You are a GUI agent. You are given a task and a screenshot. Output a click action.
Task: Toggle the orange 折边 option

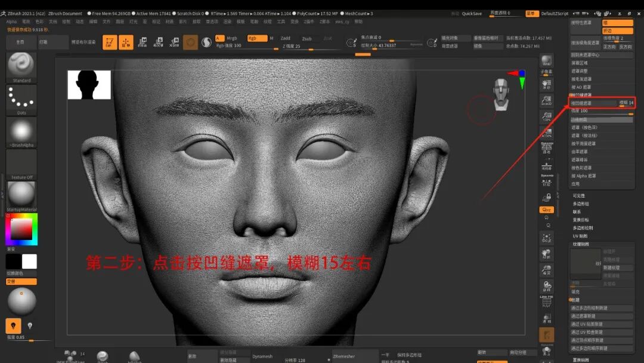[x=618, y=31]
